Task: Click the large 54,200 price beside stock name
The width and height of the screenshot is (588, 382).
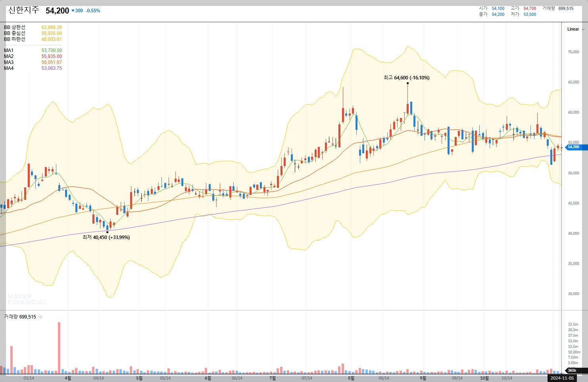Action: [x=57, y=11]
